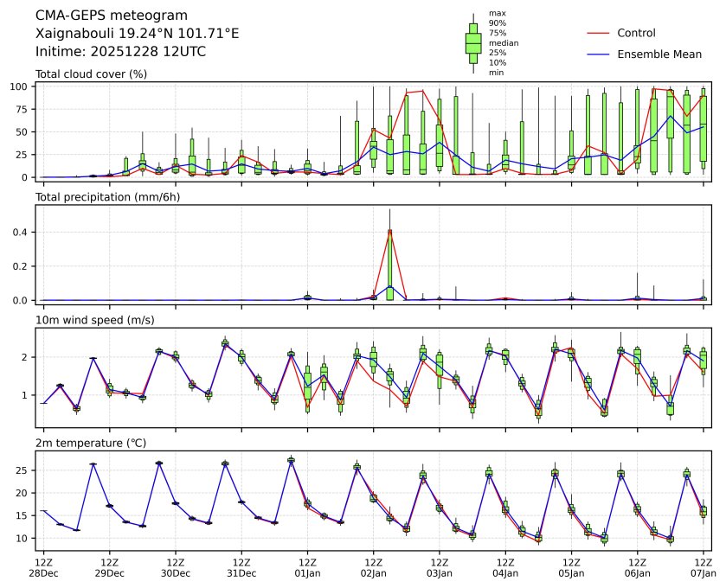Select the 12Z 07Jan x-axis label
Screen dimensions: 726x588
coord(703,566)
